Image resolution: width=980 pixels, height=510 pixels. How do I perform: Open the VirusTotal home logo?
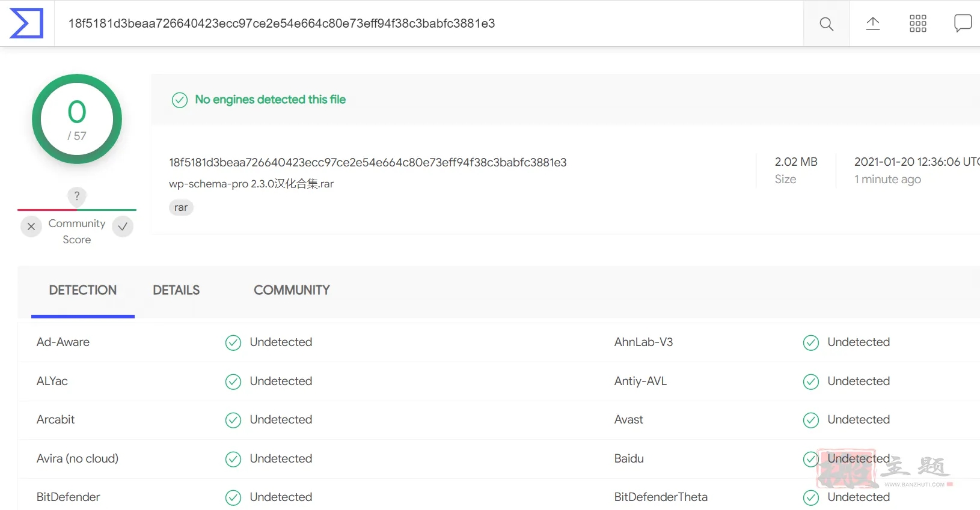[x=26, y=23]
